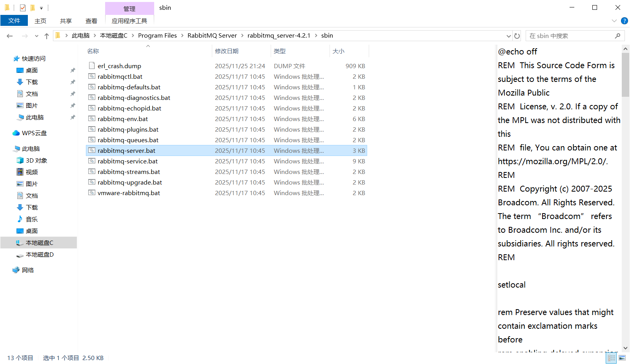This screenshot has height=364, width=630.
Task: Open Quick Access Toolbar customize dropdown
Action: (41, 8)
